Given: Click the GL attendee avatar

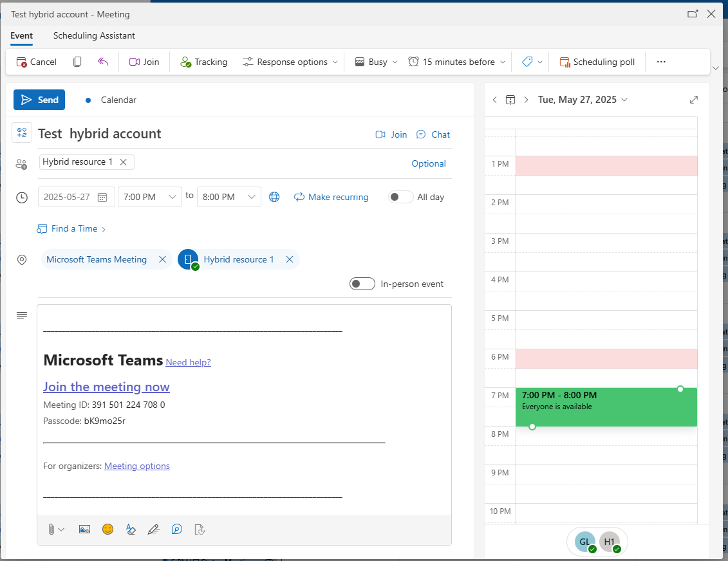Looking at the screenshot, I should 585,542.
